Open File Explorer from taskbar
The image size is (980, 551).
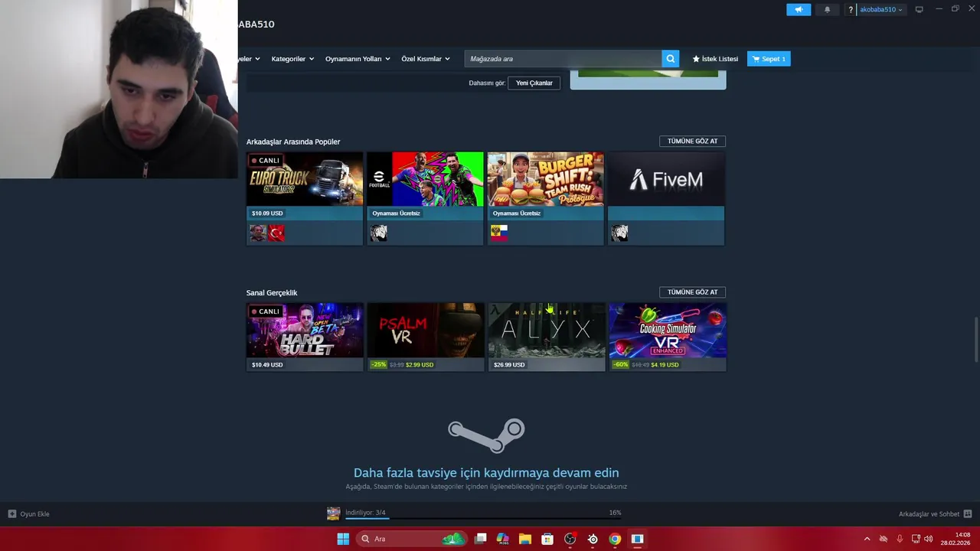tap(525, 539)
